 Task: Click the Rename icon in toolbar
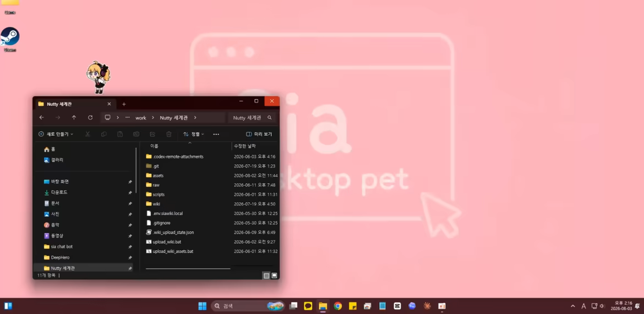(137, 134)
